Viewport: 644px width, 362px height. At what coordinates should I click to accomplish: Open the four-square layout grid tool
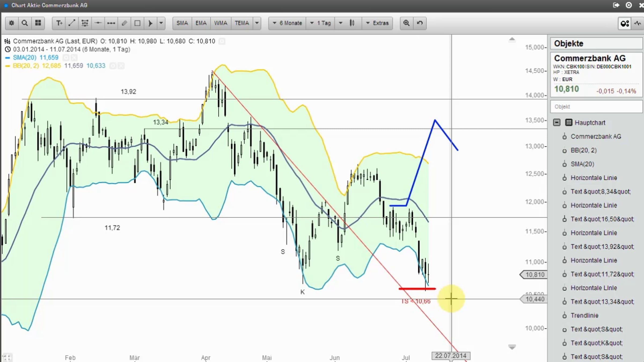(x=38, y=23)
